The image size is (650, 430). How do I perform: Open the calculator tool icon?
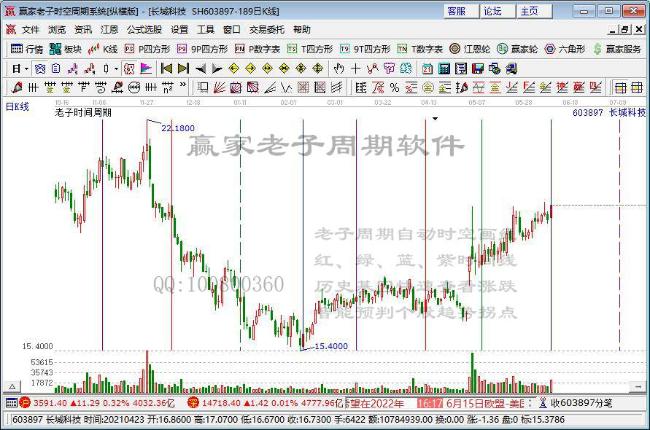pos(444,68)
